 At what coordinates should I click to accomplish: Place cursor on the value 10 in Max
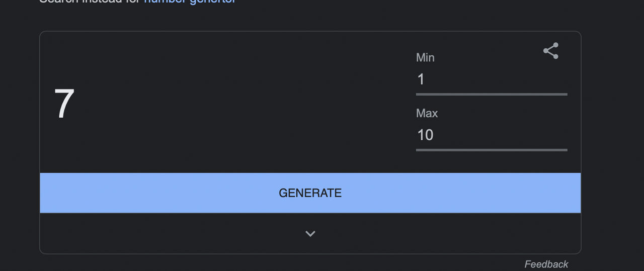(425, 135)
